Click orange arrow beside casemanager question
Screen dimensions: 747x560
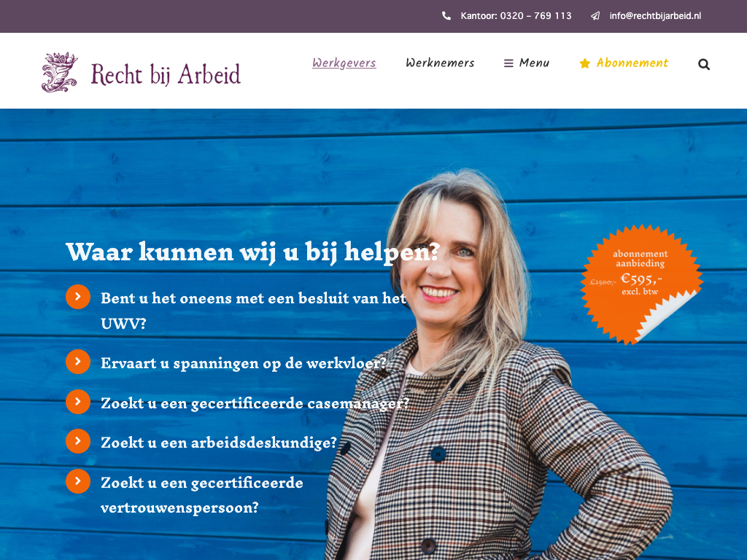pyautogui.click(x=78, y=402)
